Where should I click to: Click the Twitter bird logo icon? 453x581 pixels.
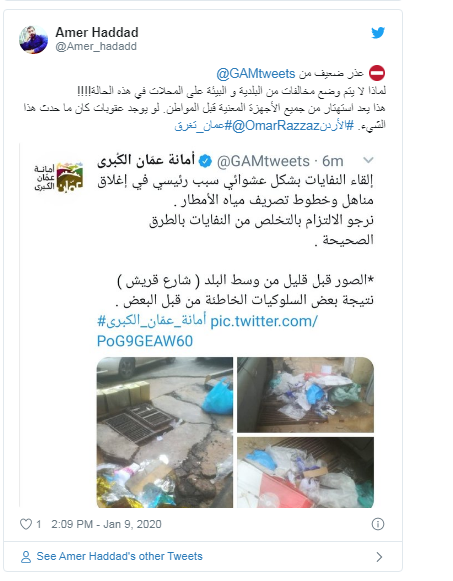pyautogui.click(x=378, y=33)
